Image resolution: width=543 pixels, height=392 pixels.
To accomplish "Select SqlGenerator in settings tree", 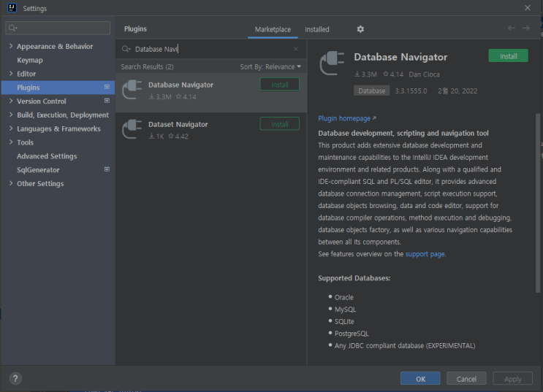I will 38,170.
